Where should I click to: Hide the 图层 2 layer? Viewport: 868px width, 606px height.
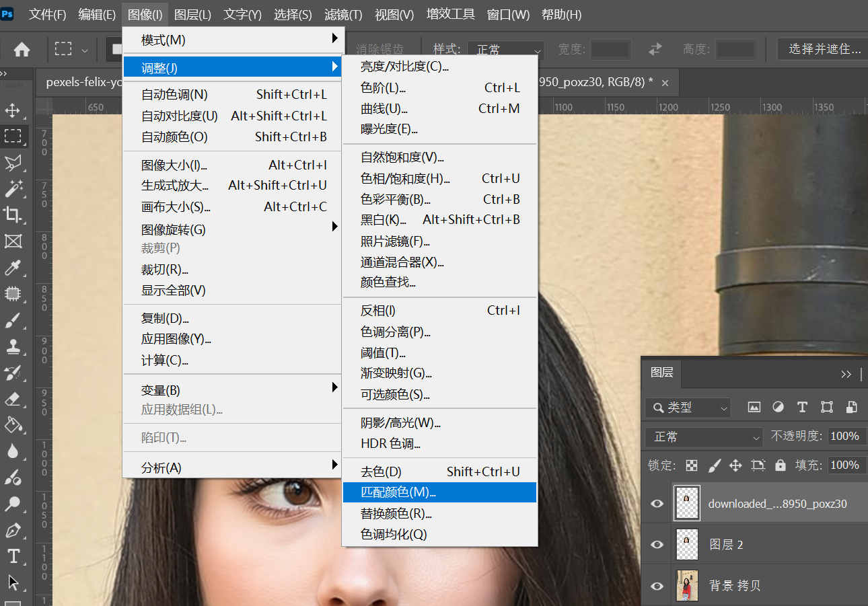pyautogui.click(x=657, y=545)
